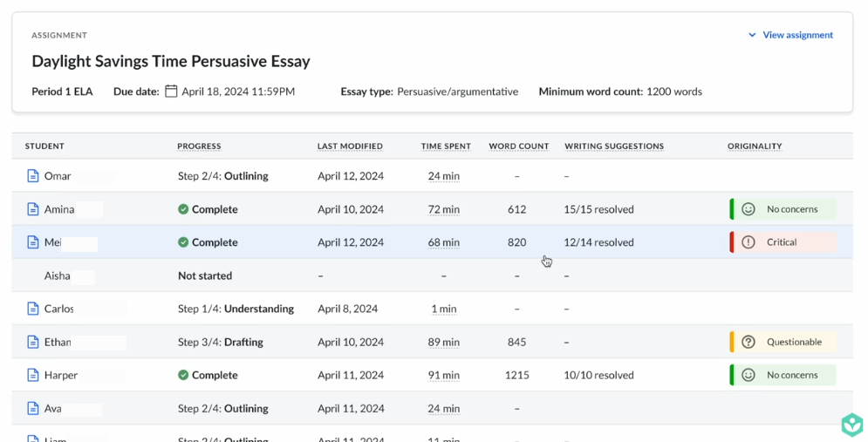This screenshot has width=868, height=442.
Task: Click the exclamation icon in Mei's Critical badge
Action: (x=748, y=242)
